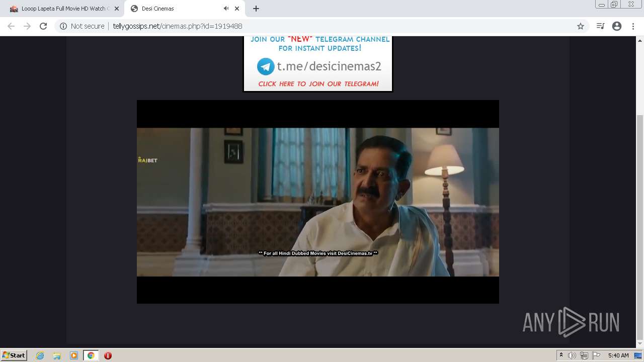This screenshot has width=644, height=362.
Task: Open the clock showing 5:40 AM
Action: [618, 355]
